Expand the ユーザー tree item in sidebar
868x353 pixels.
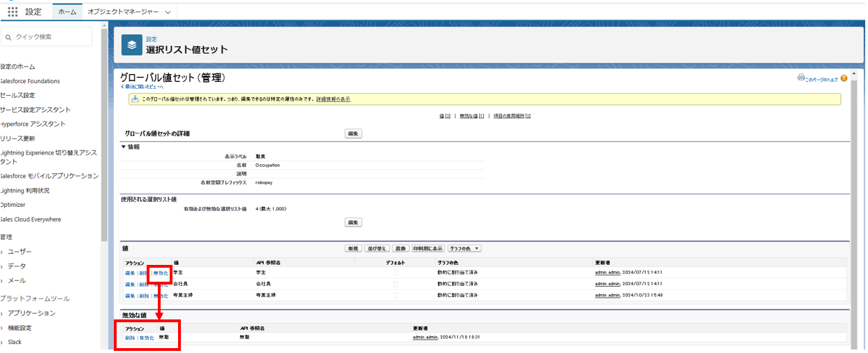point(2,252)
